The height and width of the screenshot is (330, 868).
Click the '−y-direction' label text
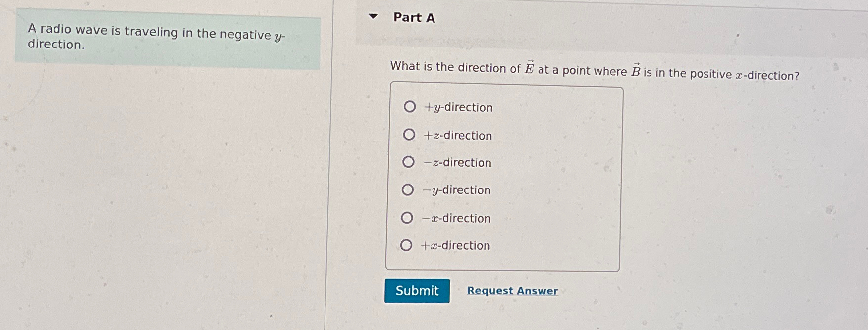tap(457, 190)
